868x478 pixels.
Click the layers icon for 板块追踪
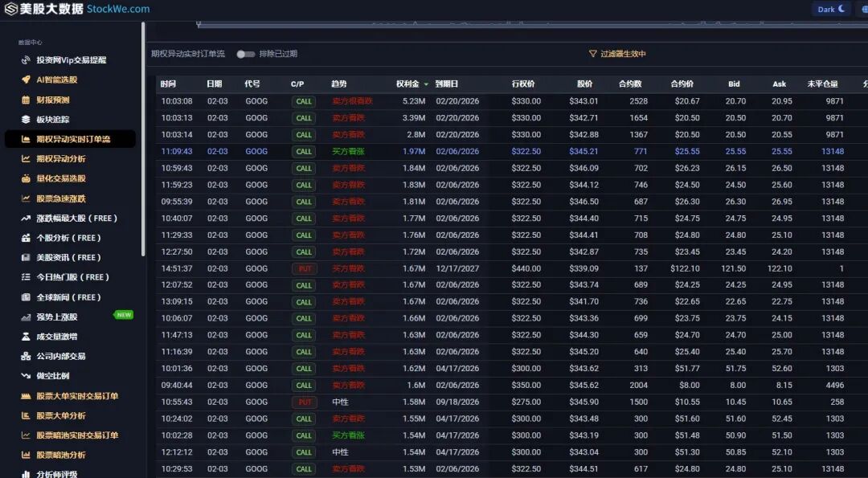[26, 120]
